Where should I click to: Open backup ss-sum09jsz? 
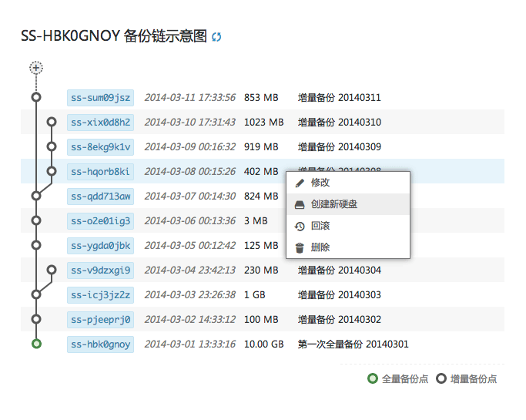click(100, 98)
